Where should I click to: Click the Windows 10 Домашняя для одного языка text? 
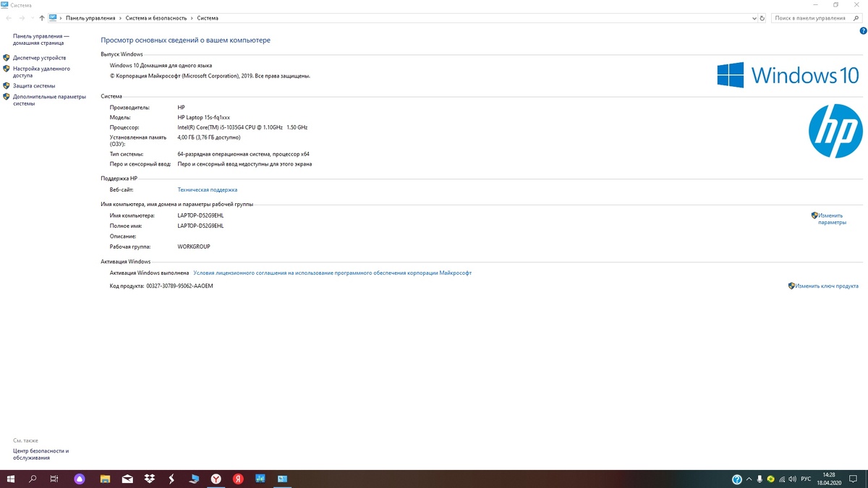(x=161, y=65)
